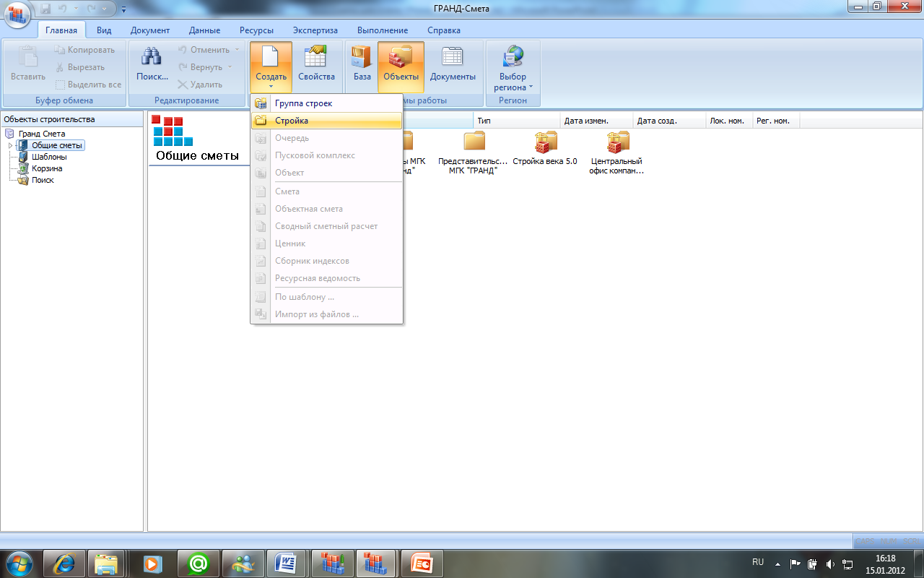Open Microsoft Word from the taskbar
This screenshot has width=924, height=578.
284,563
